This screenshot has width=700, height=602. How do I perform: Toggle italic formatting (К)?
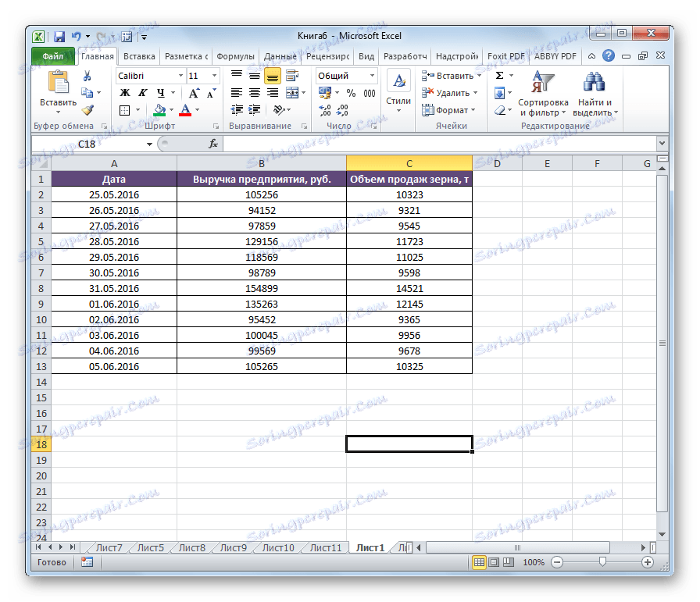142,93
